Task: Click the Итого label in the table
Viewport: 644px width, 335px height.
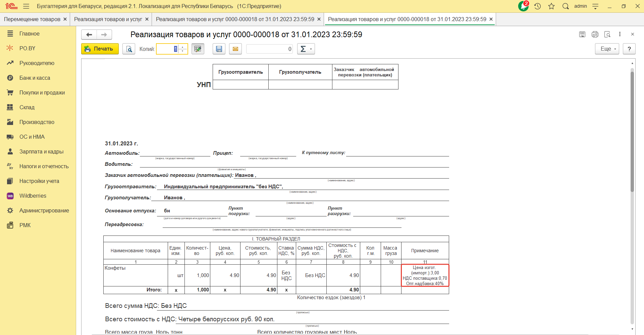Action: point(154,290)
